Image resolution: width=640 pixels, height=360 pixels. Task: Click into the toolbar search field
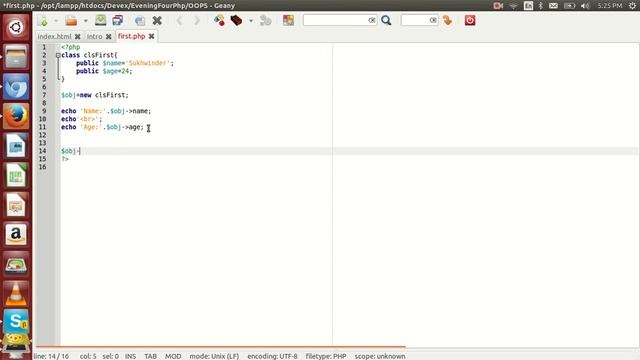click(x=336, y=20)
